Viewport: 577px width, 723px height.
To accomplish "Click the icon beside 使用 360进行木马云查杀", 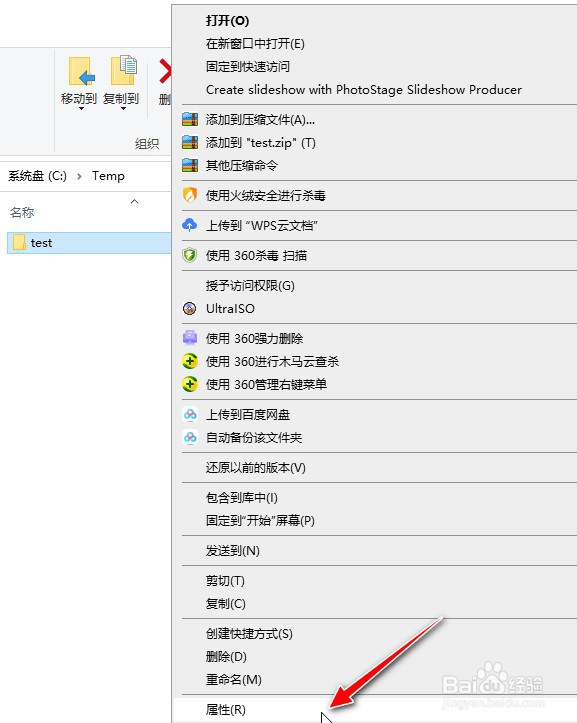I will (190, 361).
